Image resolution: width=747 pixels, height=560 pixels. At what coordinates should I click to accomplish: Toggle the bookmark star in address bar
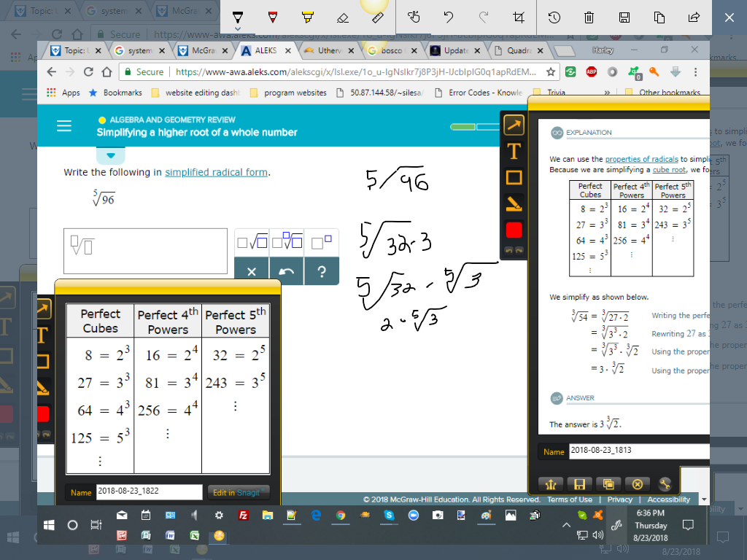click(551, 72)
